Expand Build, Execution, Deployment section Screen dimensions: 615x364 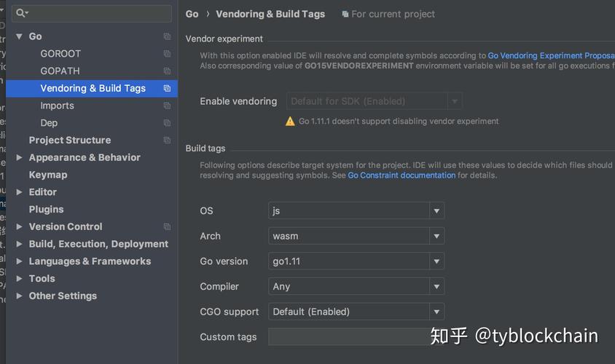pyautogui.click(x=19, y=244)
